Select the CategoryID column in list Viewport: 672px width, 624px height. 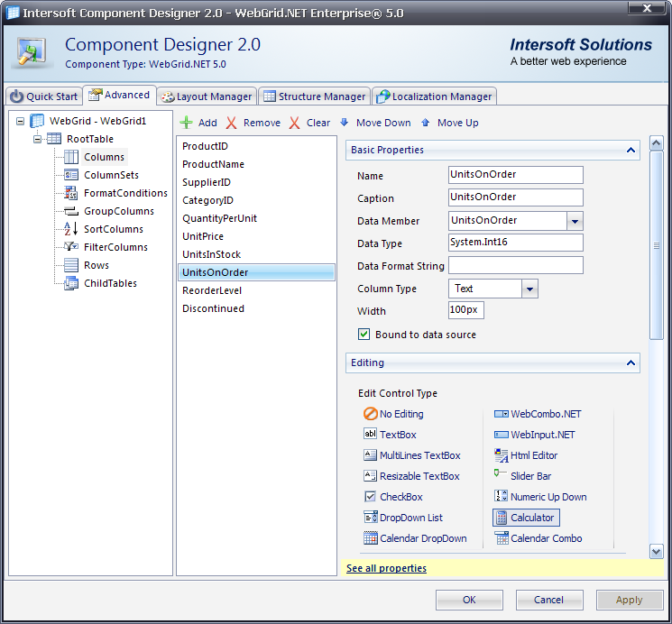(256, 200)
